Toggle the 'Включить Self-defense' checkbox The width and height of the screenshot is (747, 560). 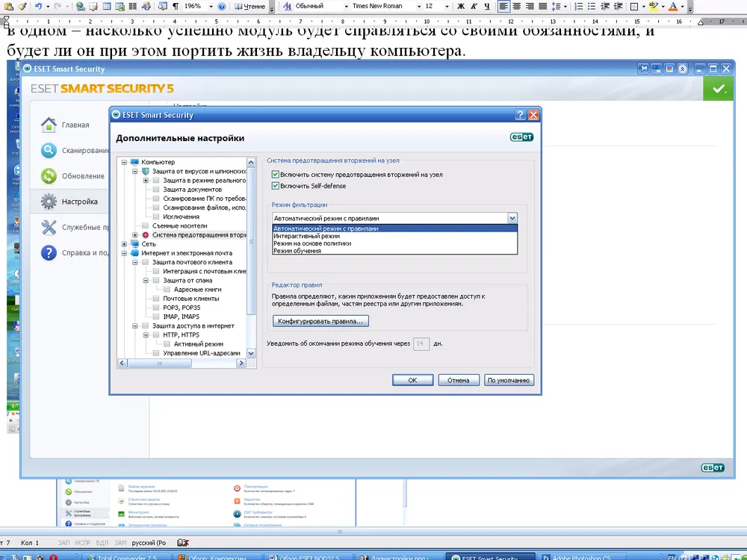click(276, 186)
